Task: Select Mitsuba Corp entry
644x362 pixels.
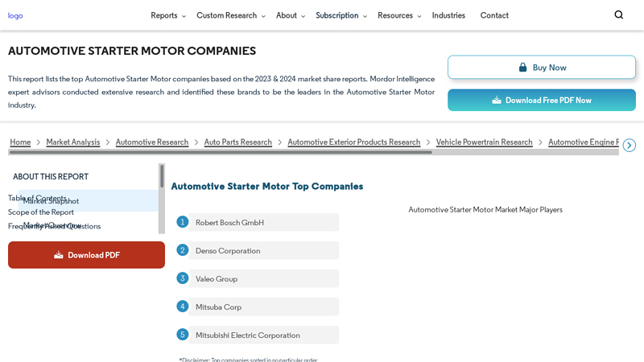Action: pos(263,307)
